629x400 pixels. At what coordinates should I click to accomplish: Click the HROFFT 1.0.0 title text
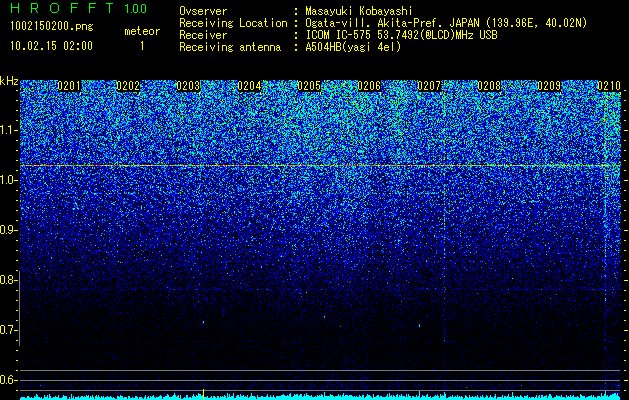pyautogui.click(x=79, y=8)
